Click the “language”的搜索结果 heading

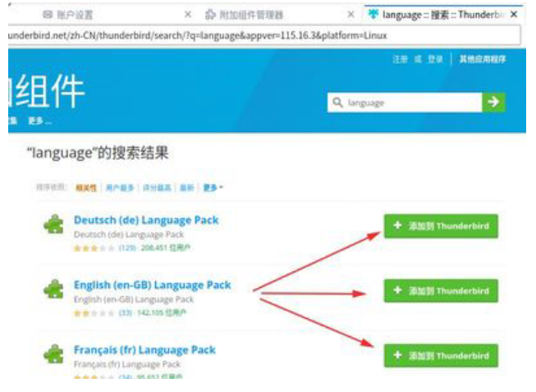click(x=98, y=153)
